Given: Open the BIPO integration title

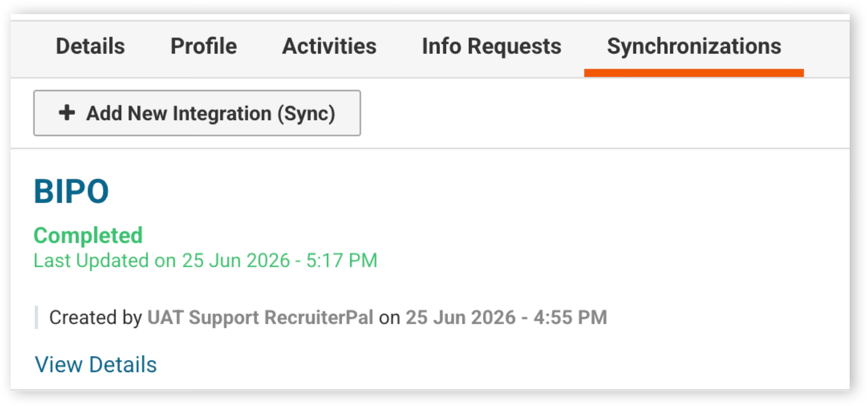Looking at the screenshot, I should point(71,191).
